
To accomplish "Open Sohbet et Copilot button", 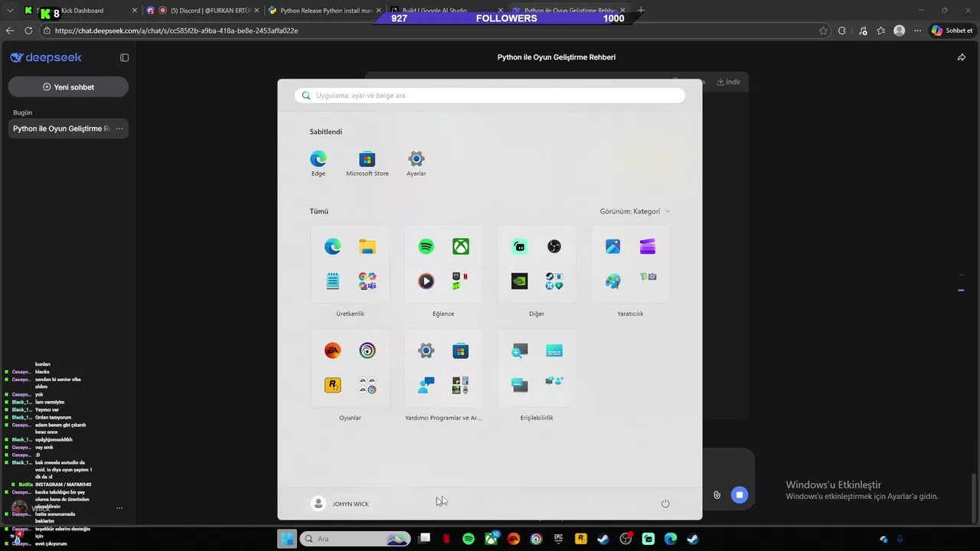I will (x=952, y=31).
